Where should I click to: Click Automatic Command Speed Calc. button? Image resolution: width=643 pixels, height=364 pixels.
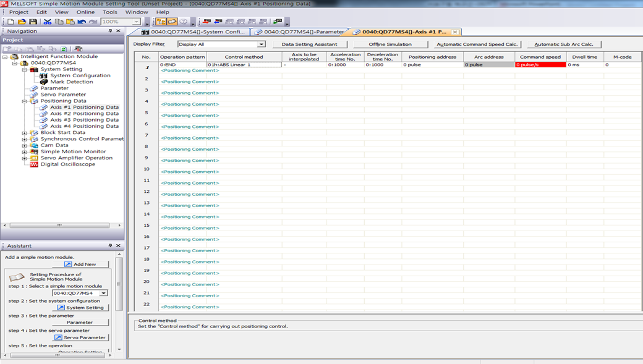pos(477,44)
